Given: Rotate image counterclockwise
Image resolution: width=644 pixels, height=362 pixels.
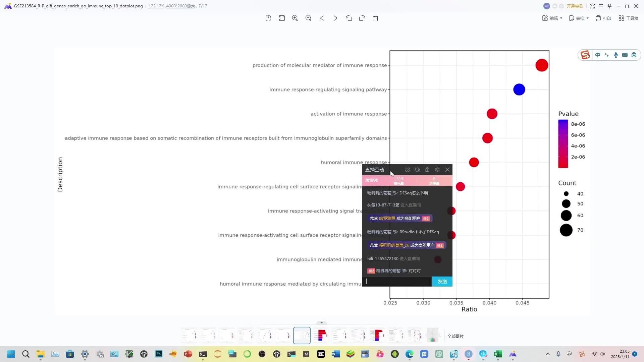Looking at the screenshot, I should 348,18.
